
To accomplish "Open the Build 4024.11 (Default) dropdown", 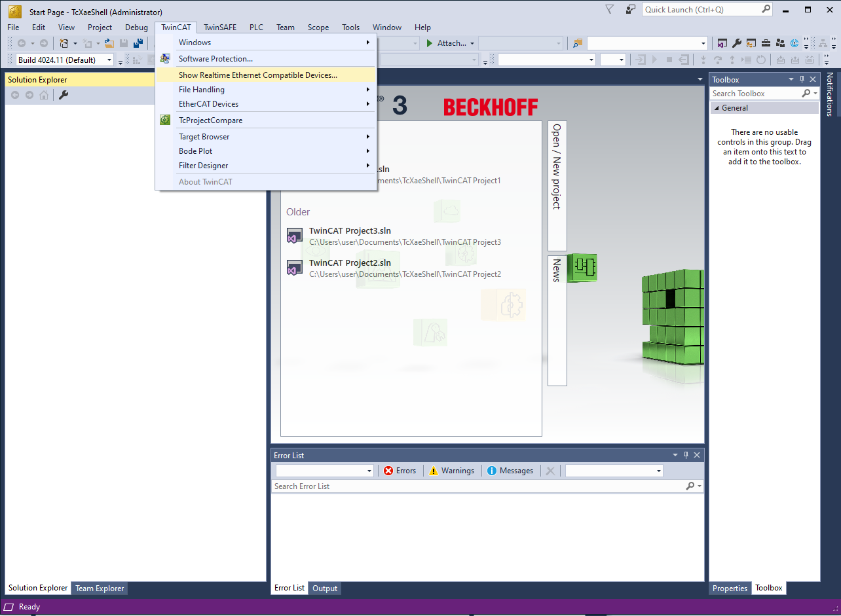I will coord(109,60).
